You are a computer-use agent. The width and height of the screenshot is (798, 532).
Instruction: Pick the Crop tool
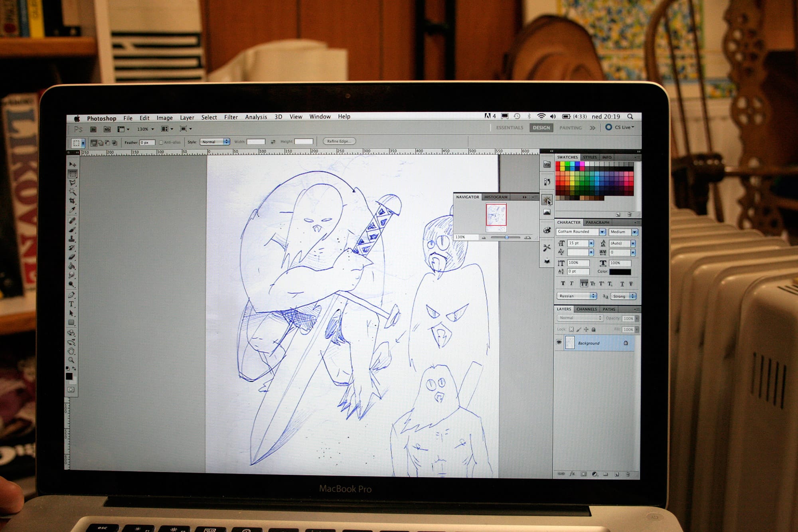(x=72, y=201)
